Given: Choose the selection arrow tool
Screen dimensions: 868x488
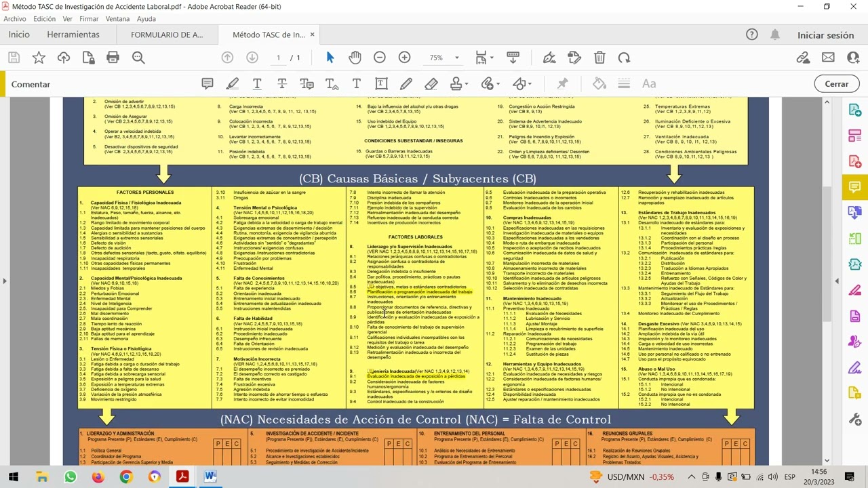Looking at the screenshot, I should tap(330, 58).
